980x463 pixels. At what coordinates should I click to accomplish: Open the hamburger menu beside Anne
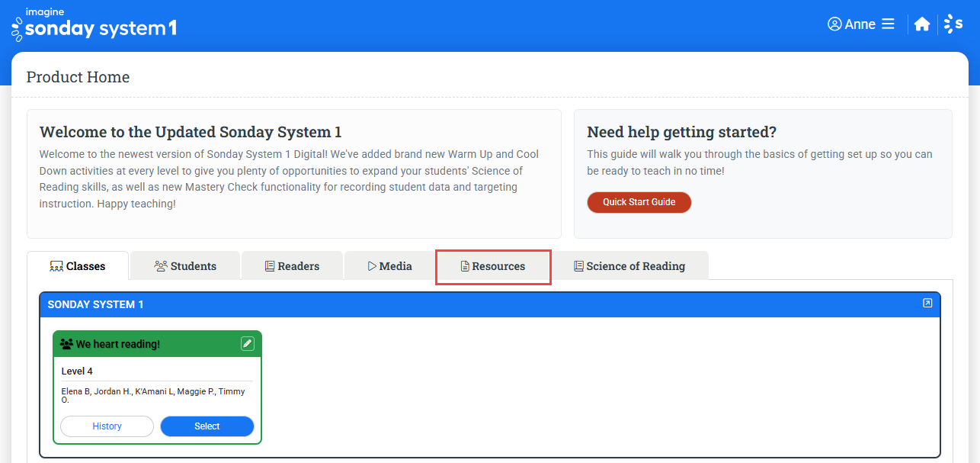point(889,24)
